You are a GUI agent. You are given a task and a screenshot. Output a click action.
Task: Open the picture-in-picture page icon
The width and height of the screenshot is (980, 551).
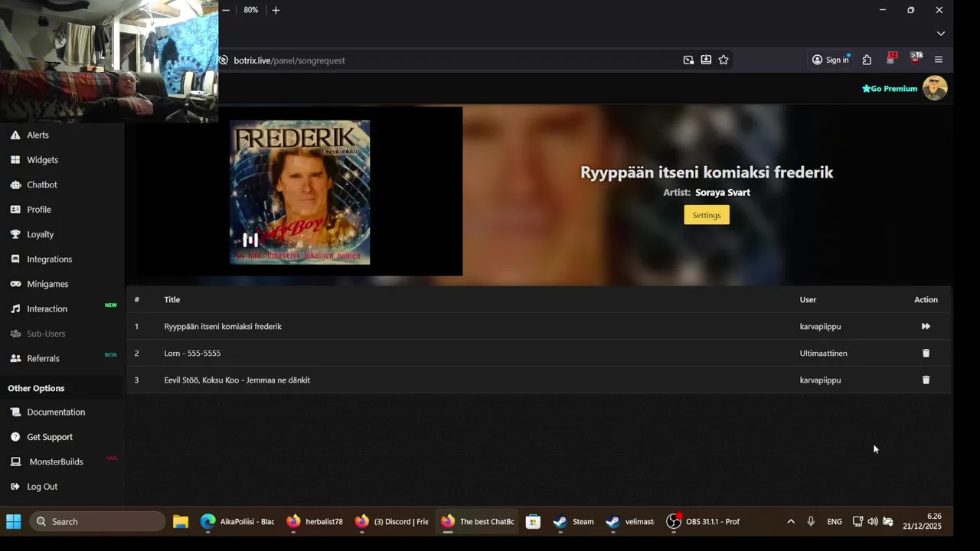pyautogui.click(x=688, y=60)
